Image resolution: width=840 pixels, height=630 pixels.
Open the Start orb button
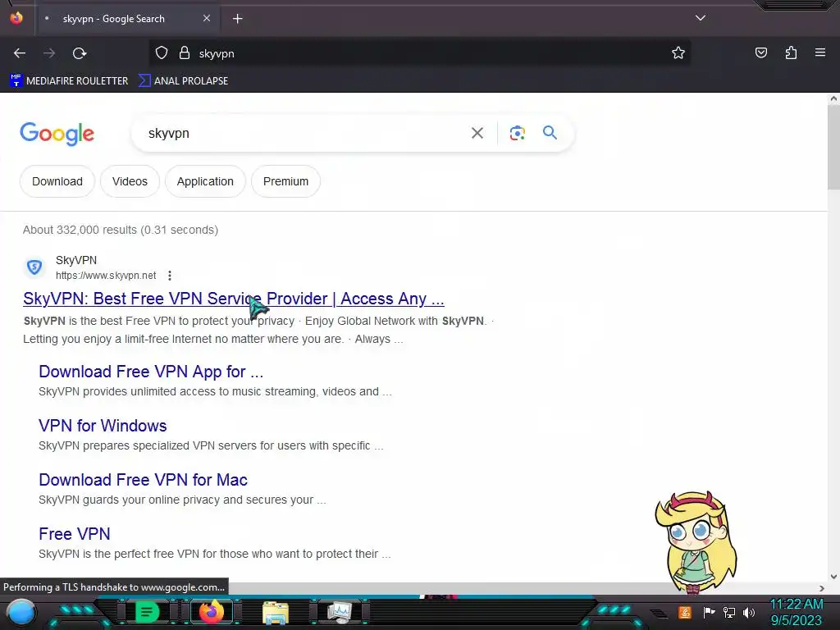coord(21,612)
